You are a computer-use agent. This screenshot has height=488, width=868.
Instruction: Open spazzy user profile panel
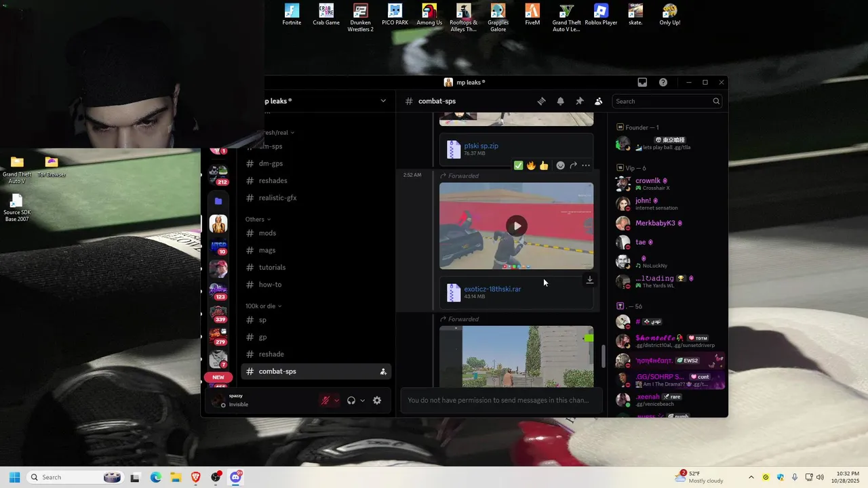237,400
